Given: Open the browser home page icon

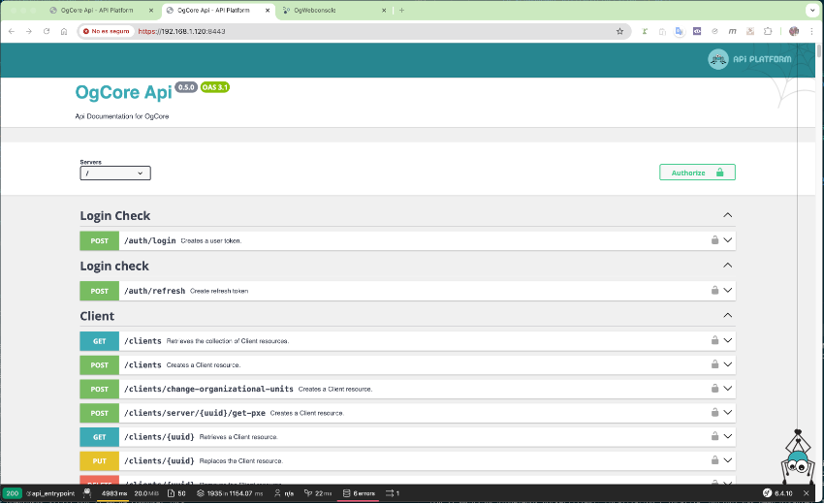Looking at the screenshot, I should pos(64,31).
